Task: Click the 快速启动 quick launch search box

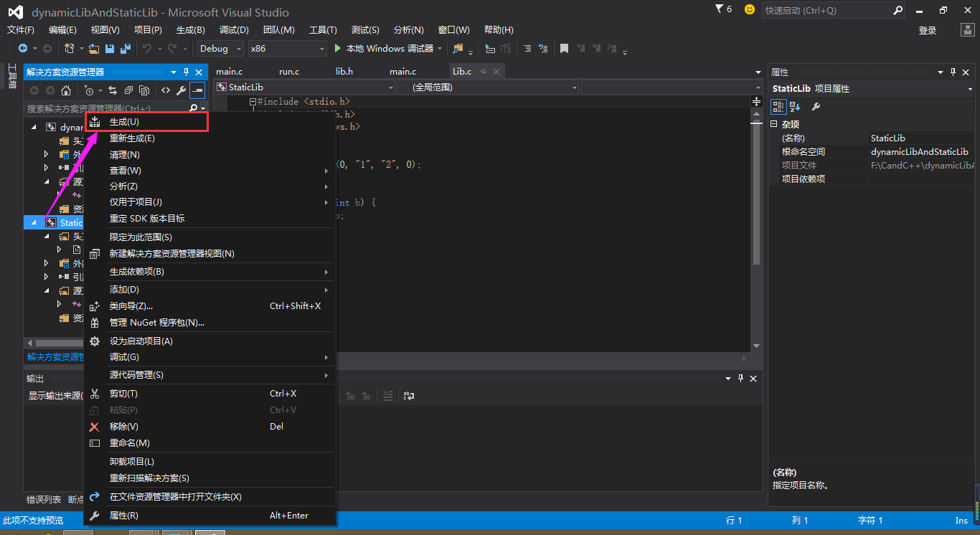Action: coord(833,11)
